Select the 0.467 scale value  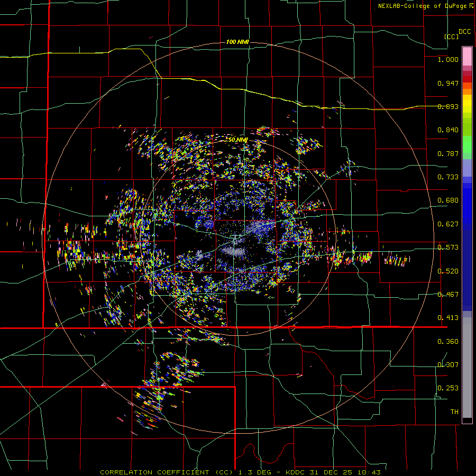[448, 295]
